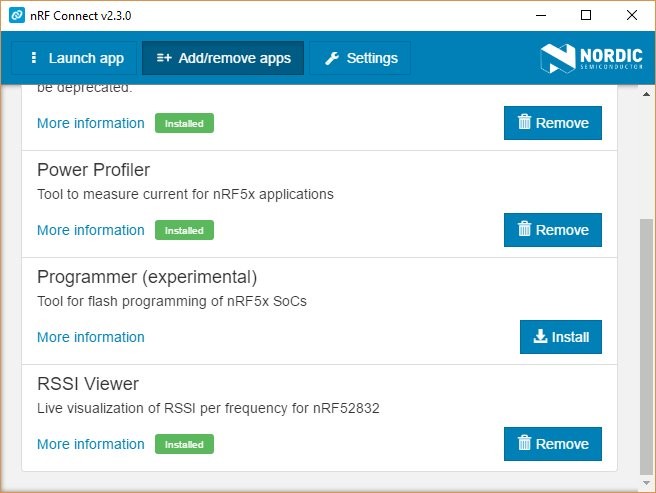
Task: Click the Installed badge under Power Profiler
Action: point(184,230)
